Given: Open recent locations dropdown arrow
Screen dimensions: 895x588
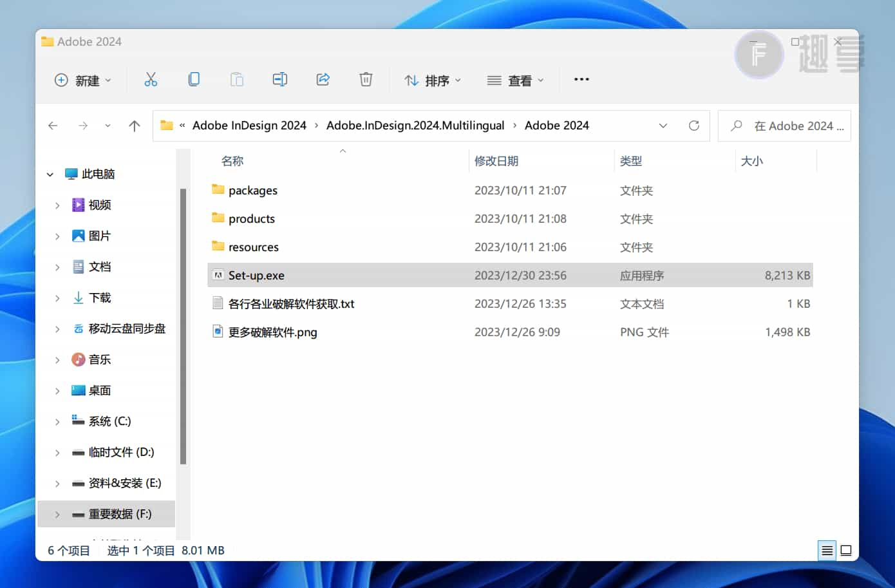Looking at the screenshot, I should point(108,126).
